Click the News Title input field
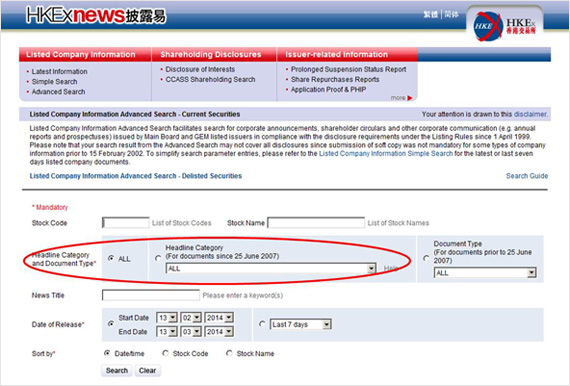570x386 pixels. [151, 295]
